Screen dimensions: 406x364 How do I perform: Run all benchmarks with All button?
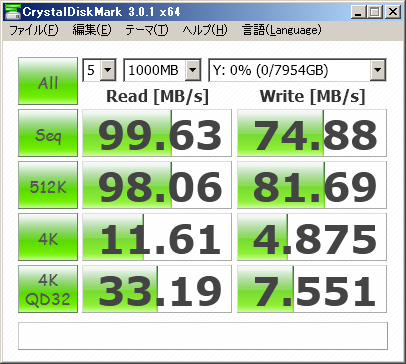48,81
